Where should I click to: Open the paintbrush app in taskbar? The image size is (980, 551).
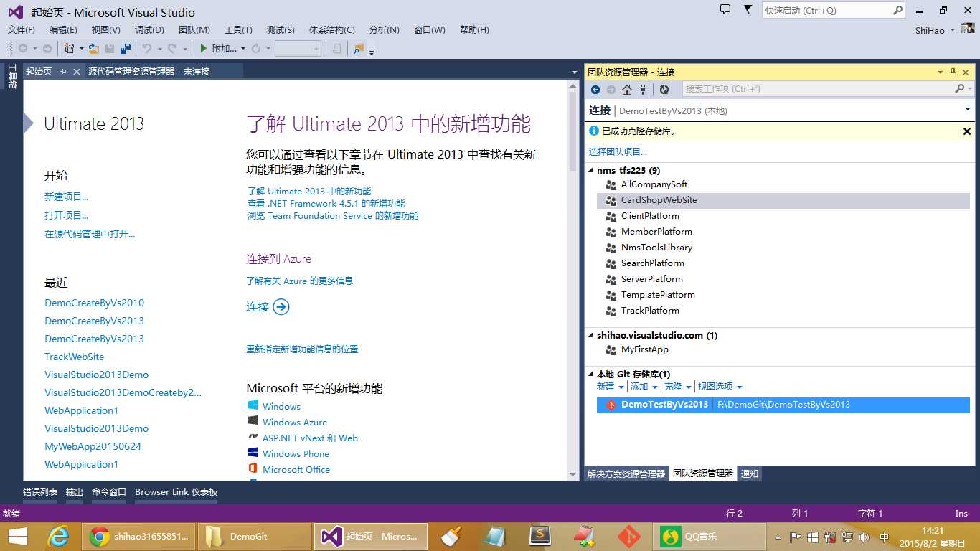tap(451, 537)
